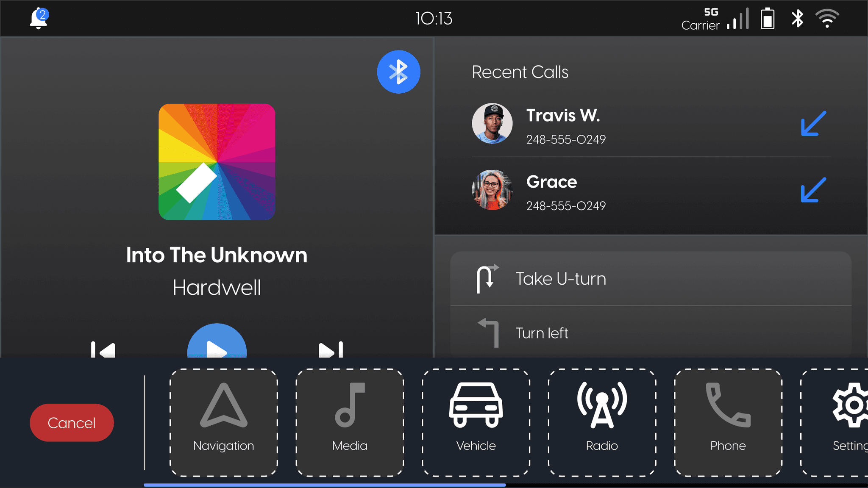This screenshot has width=868, height=488.
Task: Open the notifications bell icon
Action: point(38,19)
